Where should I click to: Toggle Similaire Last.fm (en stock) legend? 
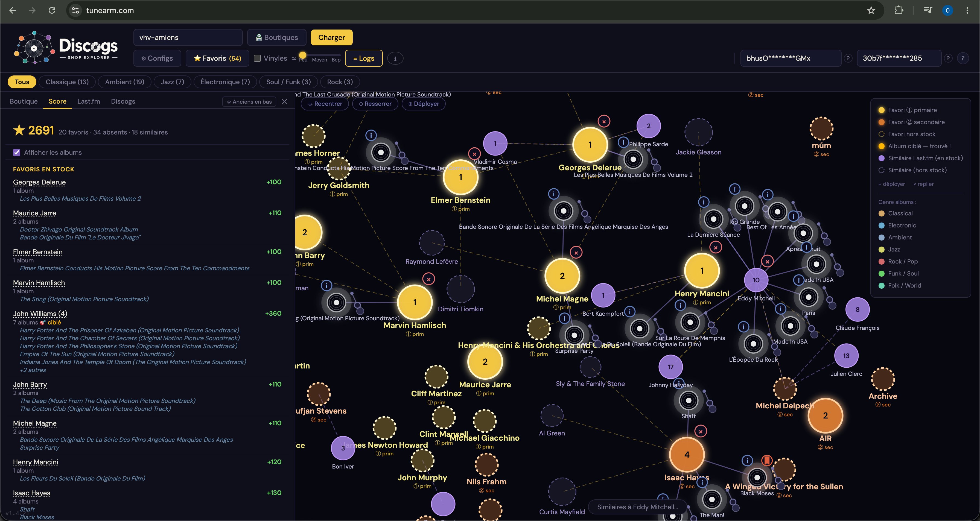(920, 158)
